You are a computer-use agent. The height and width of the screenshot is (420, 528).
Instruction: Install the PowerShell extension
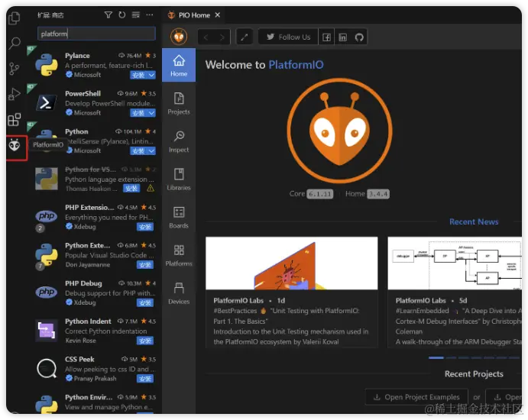[138, 113]
